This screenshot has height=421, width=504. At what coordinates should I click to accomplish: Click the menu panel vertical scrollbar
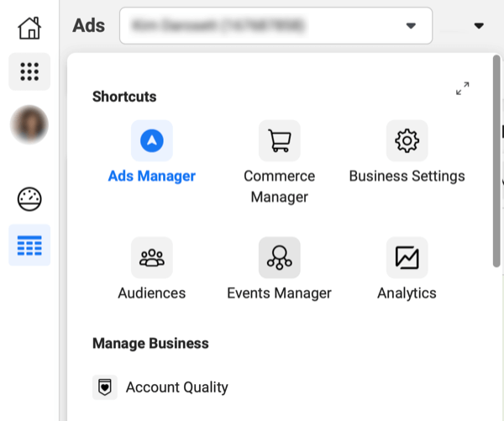click(496, 161)
